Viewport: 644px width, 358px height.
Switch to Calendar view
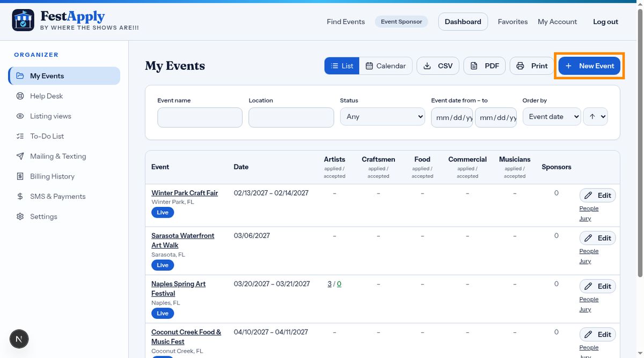point(386,66)
